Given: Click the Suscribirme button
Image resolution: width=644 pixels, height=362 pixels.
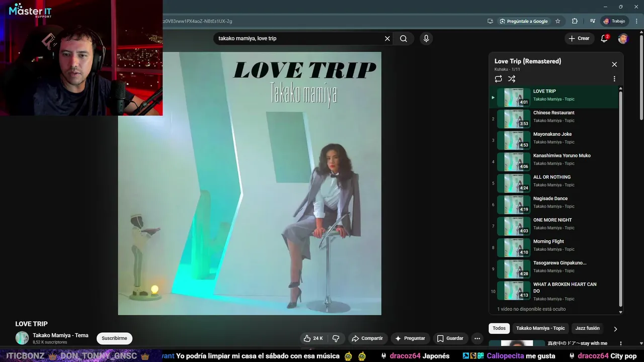Looking at the screenshot, I should click(114, 338).
